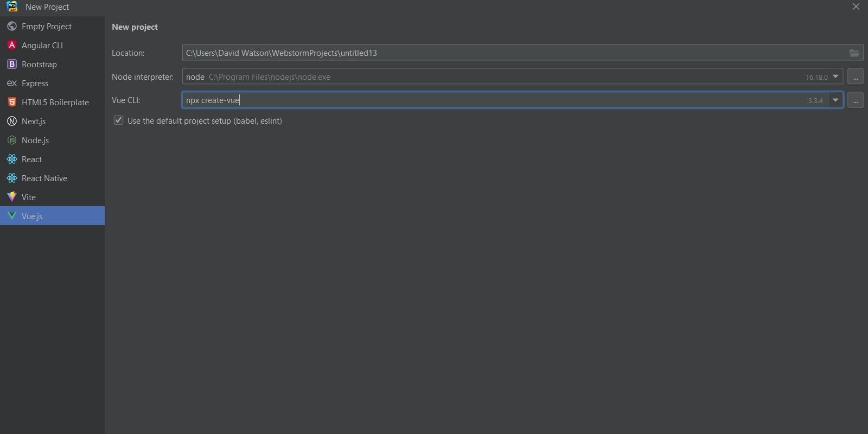
Task: Click the 3.3.4 version text
Action: pyautogui.click(x=815, y=100)
